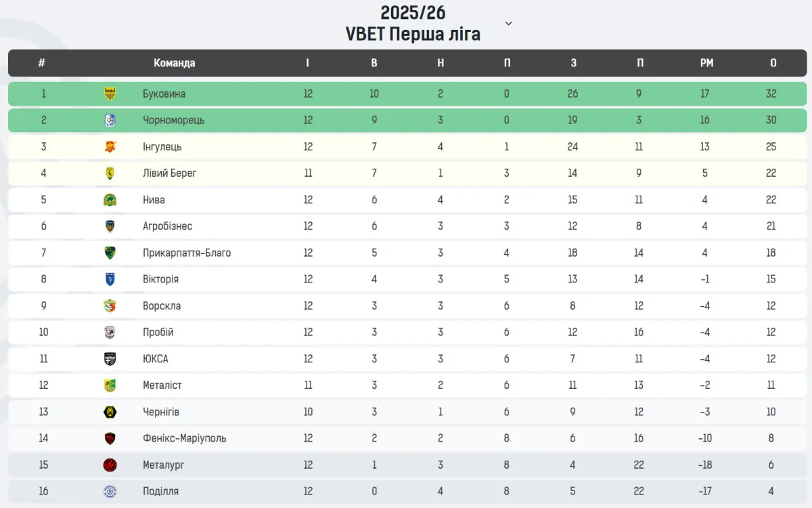The height and width of the screenshot is (508, 812).
Task: Click the Нива team logo
Action: 110,200
